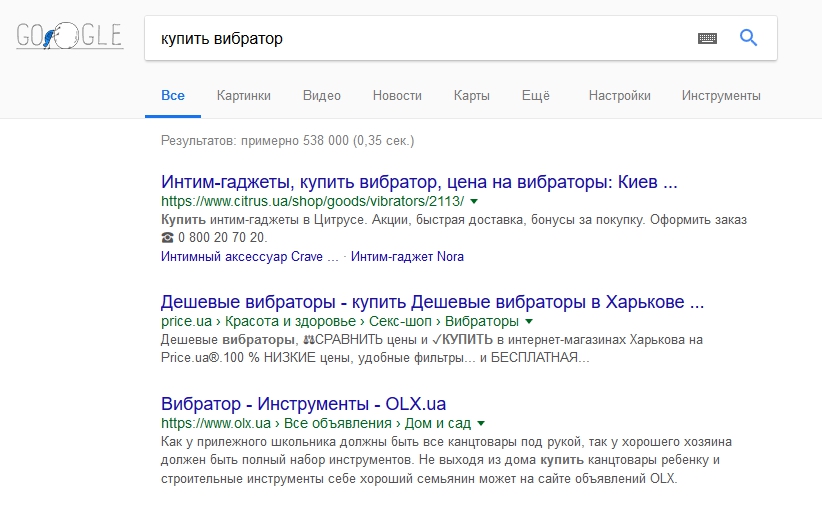Open the Вибратор - Инструменты OLX.ua result
This screenshot has height=506, width=822.
[304, 404]
